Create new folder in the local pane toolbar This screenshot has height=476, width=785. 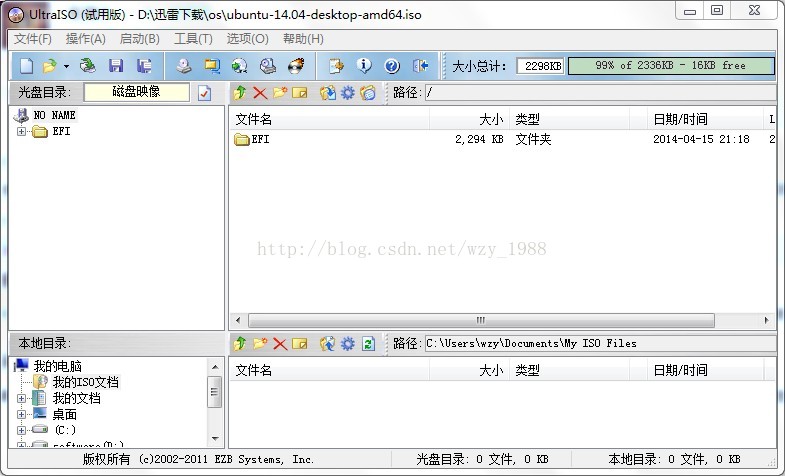point(260,343)
